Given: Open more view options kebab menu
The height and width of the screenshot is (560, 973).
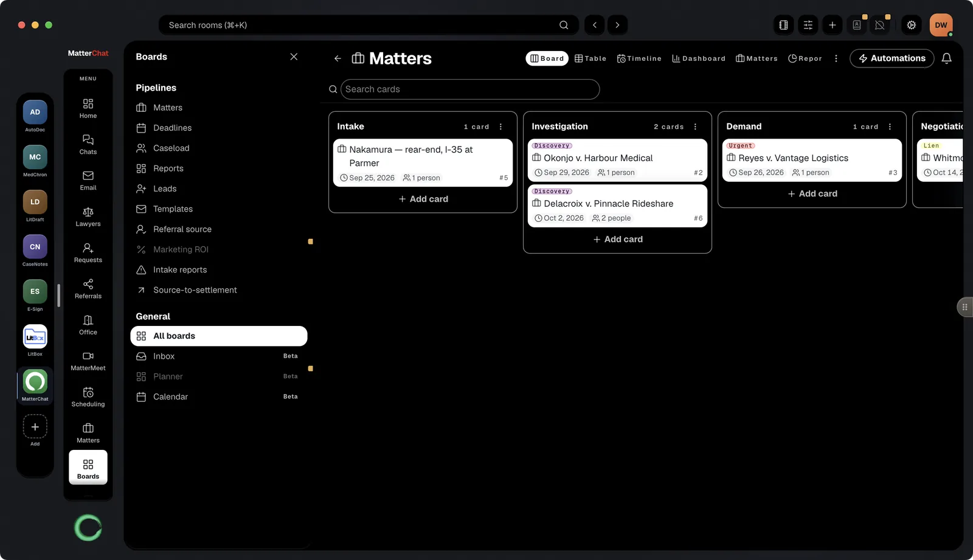Looking at the screenshot, I should click(836, 58).
